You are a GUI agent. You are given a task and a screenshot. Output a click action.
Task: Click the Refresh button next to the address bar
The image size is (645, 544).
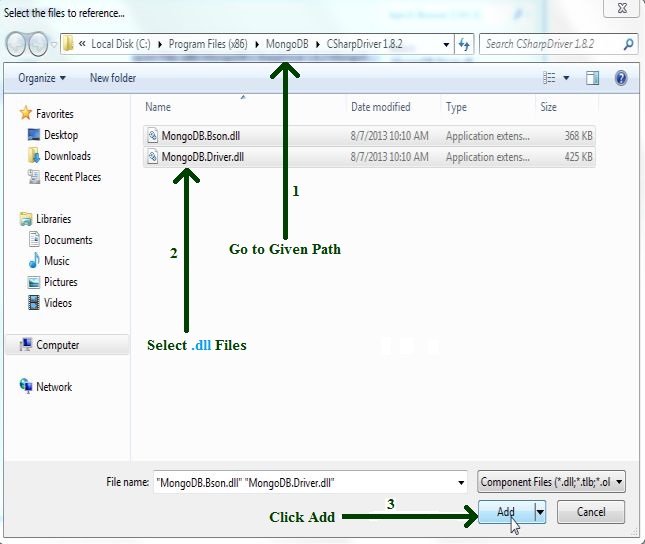point(464,44)
